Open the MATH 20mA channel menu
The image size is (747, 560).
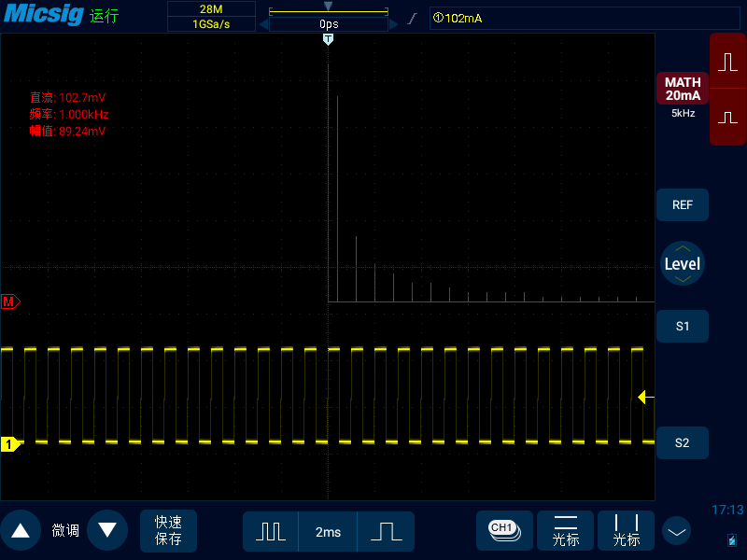[x=683, y=90]
